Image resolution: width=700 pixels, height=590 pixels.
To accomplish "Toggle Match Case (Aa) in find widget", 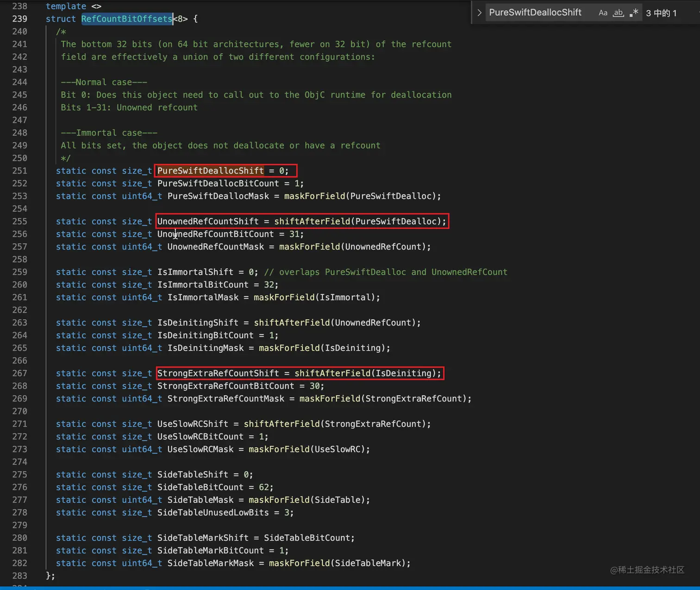I will coord(603,13).
